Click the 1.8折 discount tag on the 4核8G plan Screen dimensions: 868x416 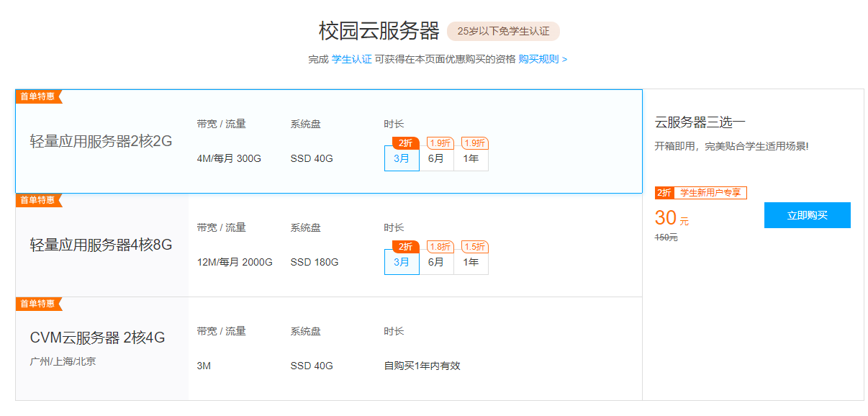440,247
